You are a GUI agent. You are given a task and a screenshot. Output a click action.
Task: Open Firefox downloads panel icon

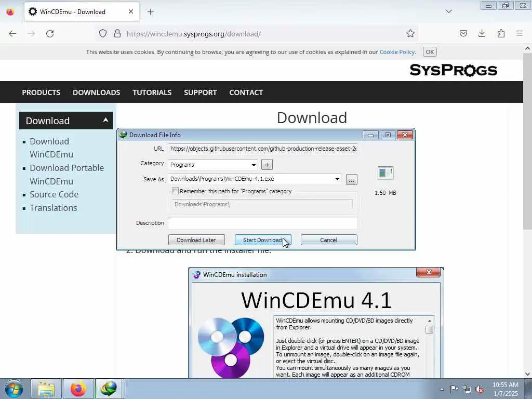click(482, 34)
